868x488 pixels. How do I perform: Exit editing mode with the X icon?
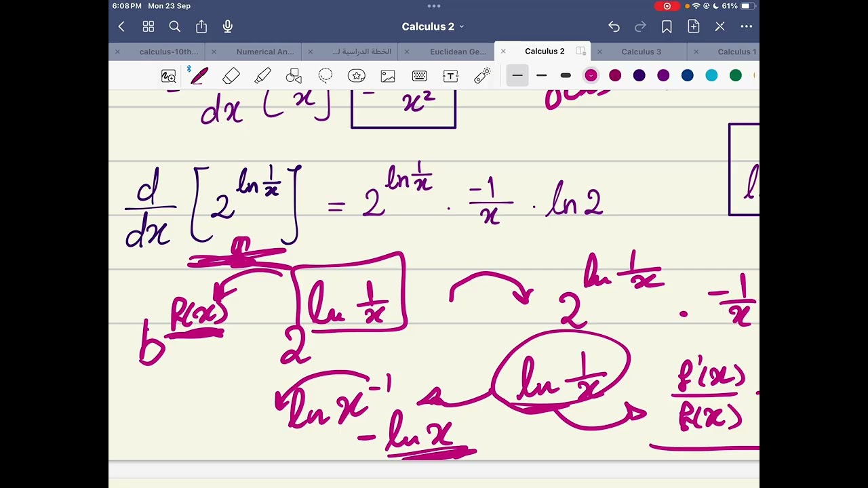click(719, 26)
